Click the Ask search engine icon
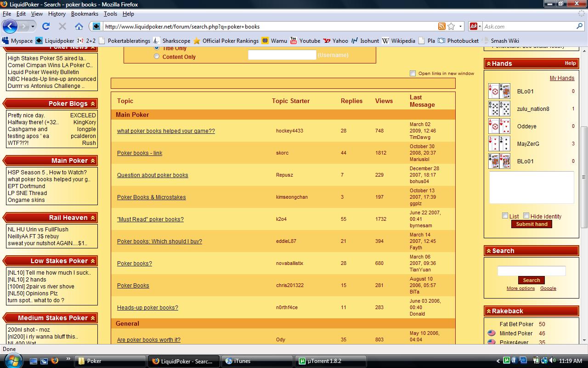588x368 pixels. click(x=473, y=26)
